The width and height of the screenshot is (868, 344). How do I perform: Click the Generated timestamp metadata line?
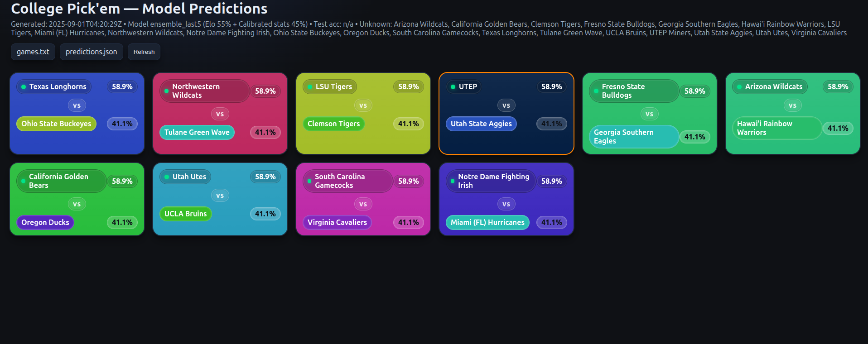[x=429, y=28]
